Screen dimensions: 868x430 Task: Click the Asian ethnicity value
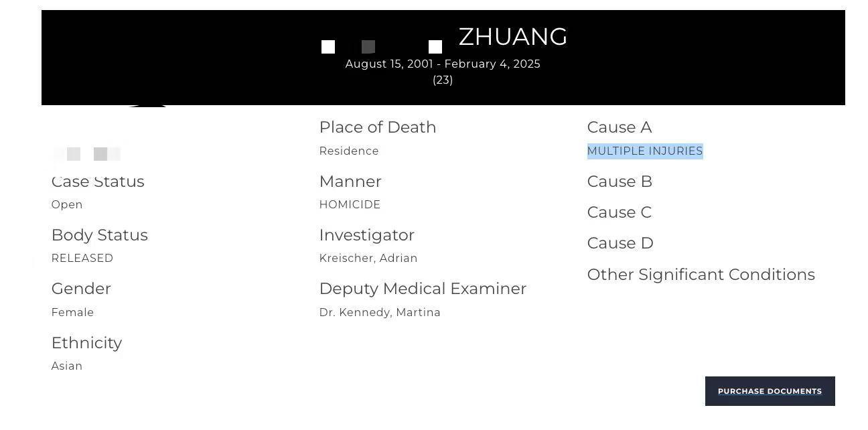[67, 366]
